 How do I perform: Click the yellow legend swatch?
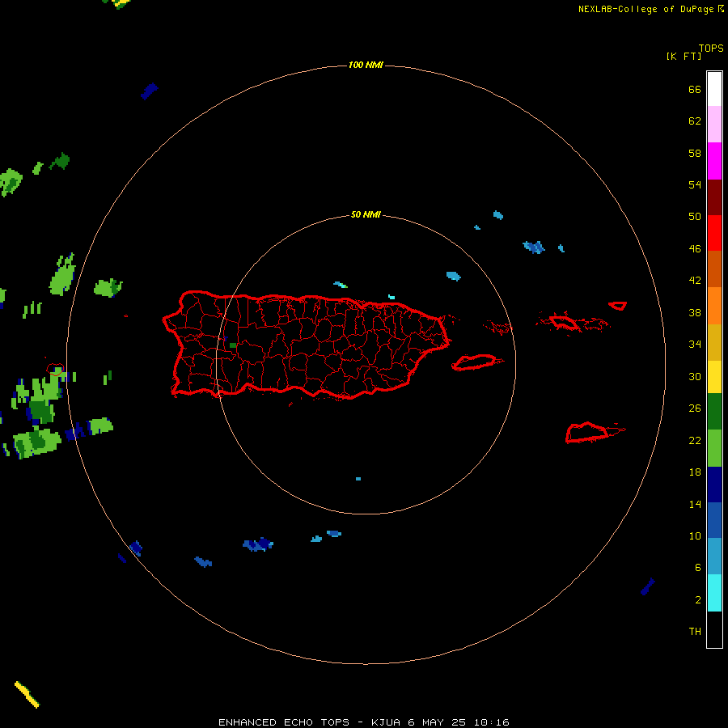[714, 377]
